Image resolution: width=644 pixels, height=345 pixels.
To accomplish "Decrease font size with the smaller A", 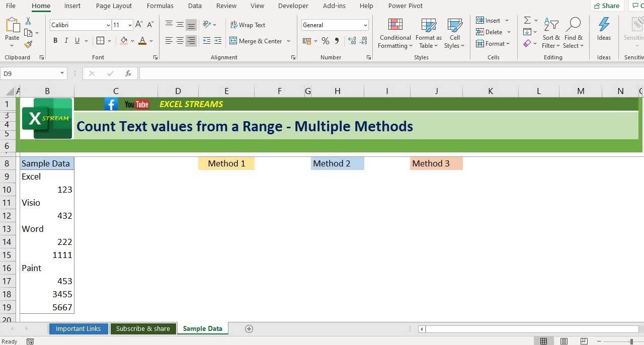I will 151,25.
